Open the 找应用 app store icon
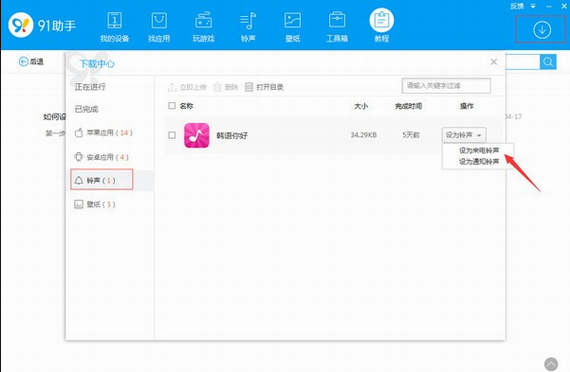 (159, 20)
